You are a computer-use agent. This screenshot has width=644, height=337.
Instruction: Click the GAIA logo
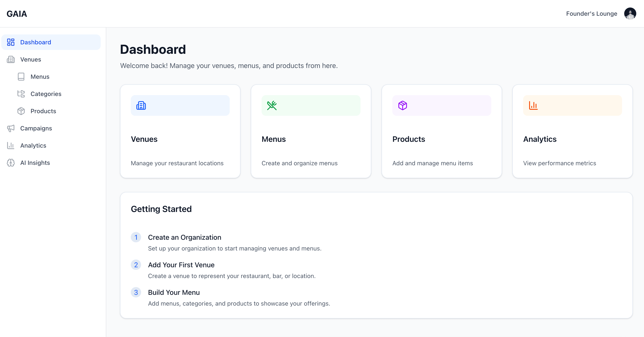pyautogui.click(x=17, y=14)
